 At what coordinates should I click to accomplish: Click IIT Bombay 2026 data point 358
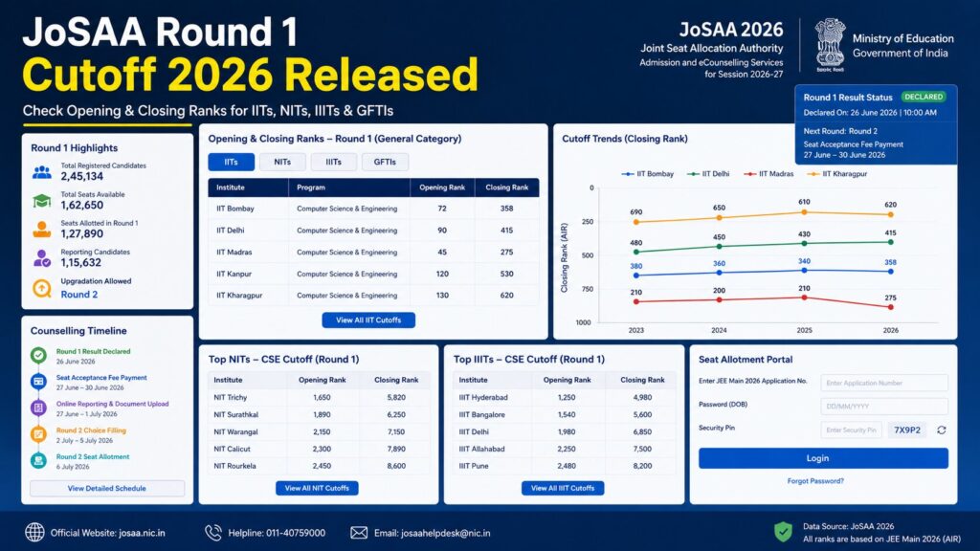pos(891,271)
